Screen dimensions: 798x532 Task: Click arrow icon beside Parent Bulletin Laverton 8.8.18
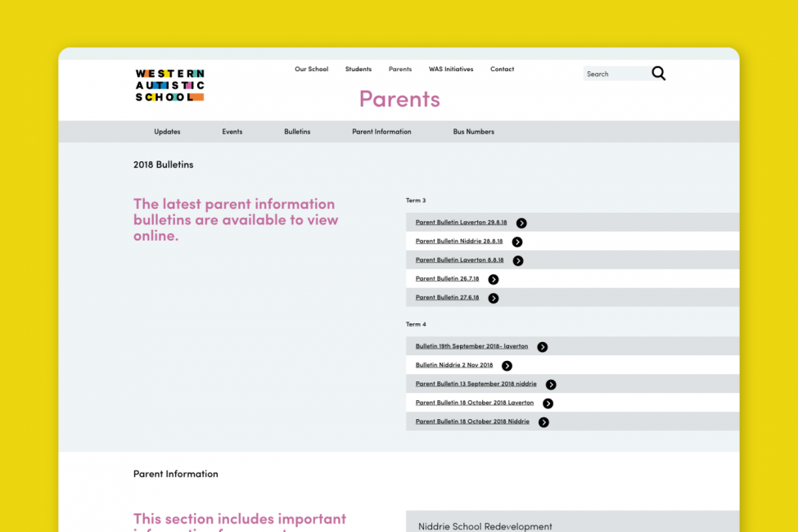pyautogui.click(x=518, y=260)
